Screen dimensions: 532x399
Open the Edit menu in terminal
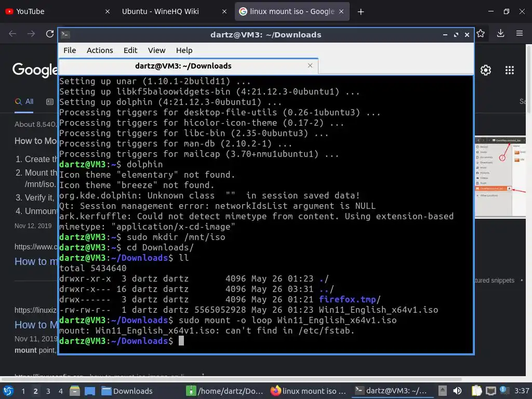pyautogui.click(x=130, y=50)
